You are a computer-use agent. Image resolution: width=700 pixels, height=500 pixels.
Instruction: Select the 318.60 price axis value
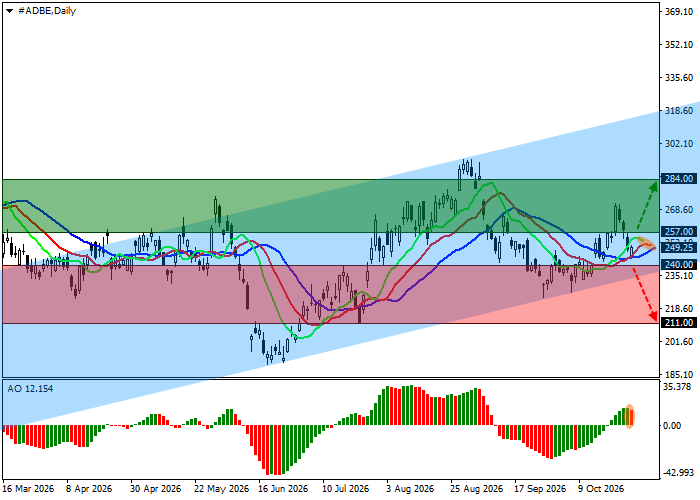(x=679, y=111)
